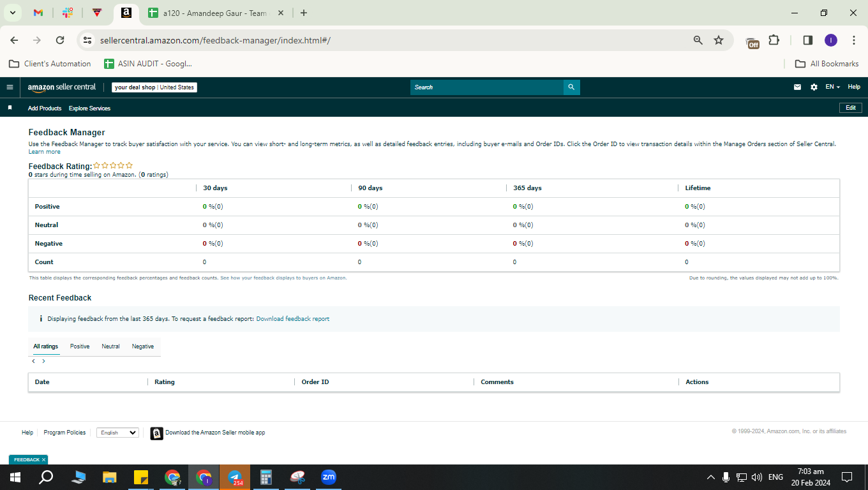868x490 pixels.
Task: Click the zoom magnifier icon in address bar
Action: [698, 40]
